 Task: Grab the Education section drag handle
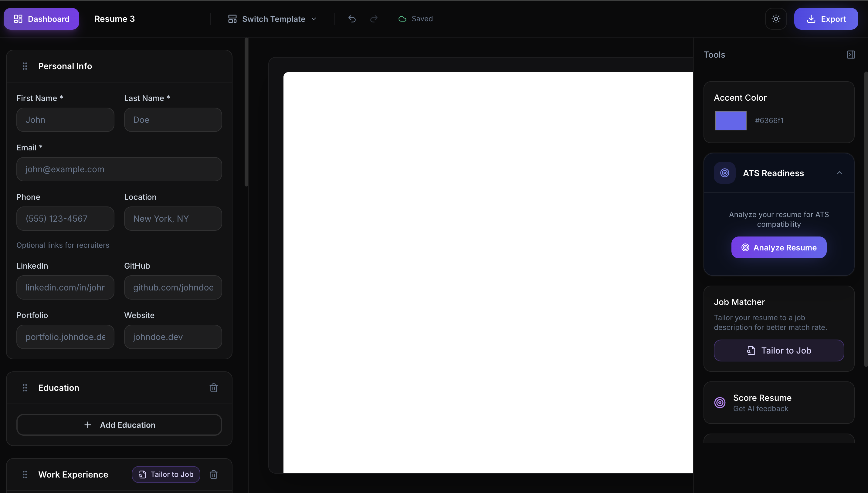coord(25,388)
